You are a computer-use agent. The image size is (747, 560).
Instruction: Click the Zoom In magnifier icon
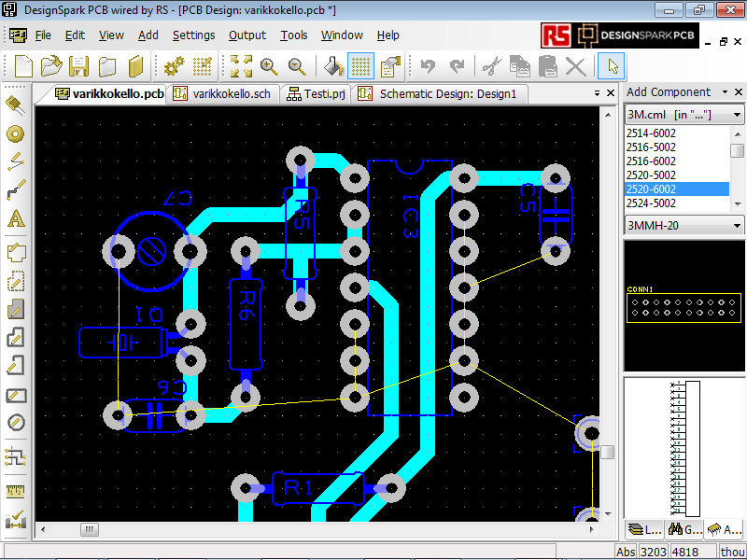tap(269, 66)
